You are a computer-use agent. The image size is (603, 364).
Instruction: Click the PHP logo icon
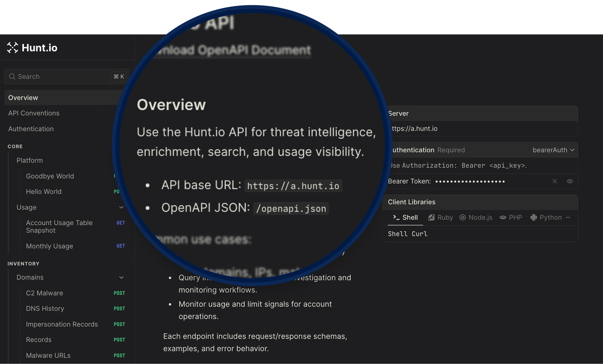pyautogui.click(x=503, y=217)
